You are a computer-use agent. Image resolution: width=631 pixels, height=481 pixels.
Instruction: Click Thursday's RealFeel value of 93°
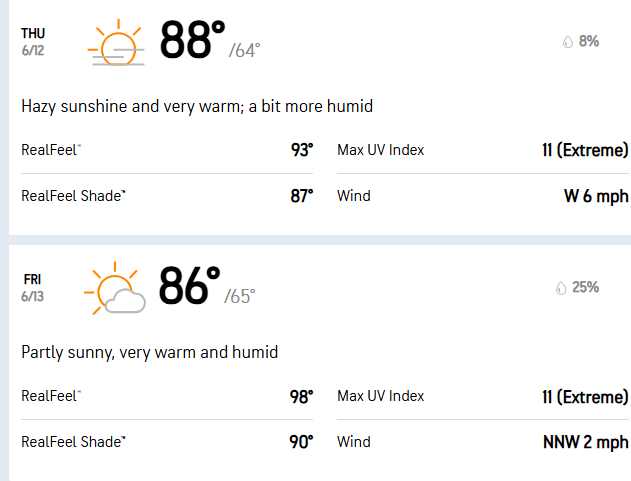[302, 150]
